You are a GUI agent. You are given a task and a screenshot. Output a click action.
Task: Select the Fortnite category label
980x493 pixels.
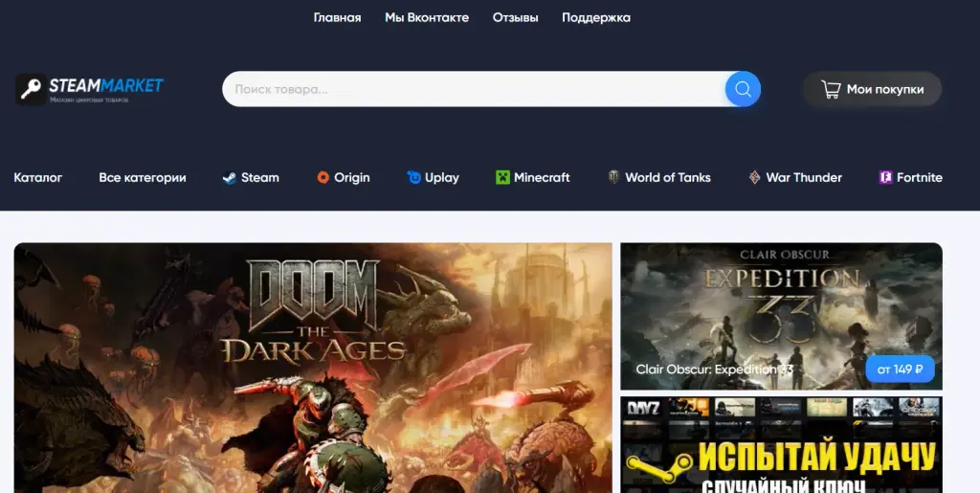920,177
